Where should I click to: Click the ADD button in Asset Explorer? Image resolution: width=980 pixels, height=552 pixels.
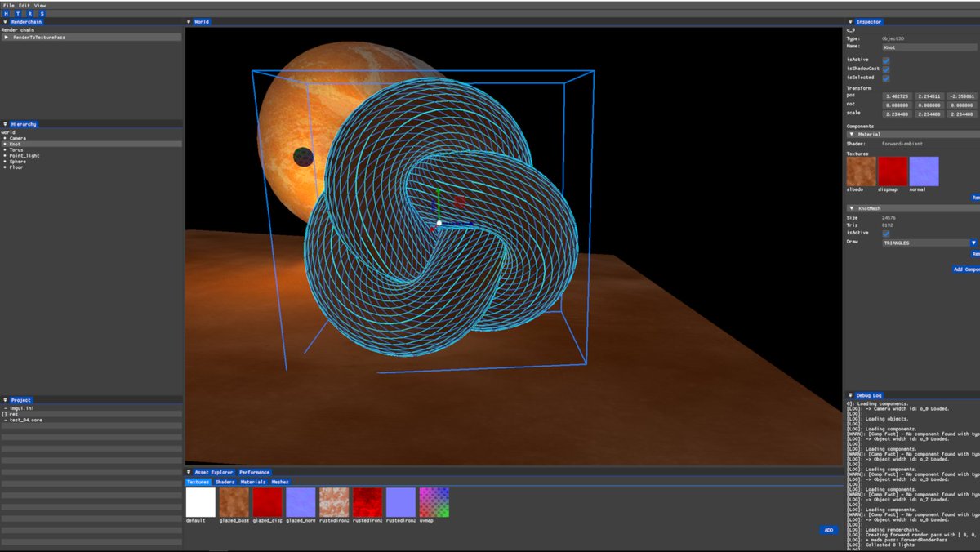[829, 530]
